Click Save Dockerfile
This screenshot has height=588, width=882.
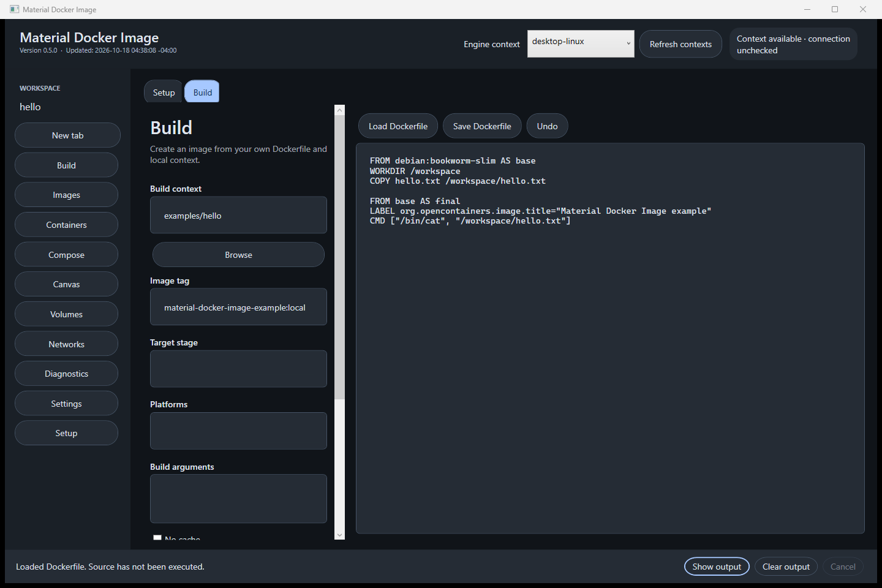pos(482,126)
